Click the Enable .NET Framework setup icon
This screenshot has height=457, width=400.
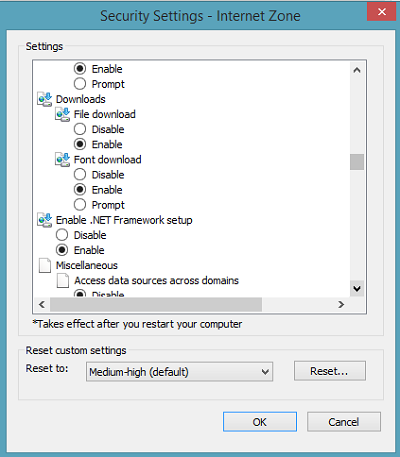point(45,220)
